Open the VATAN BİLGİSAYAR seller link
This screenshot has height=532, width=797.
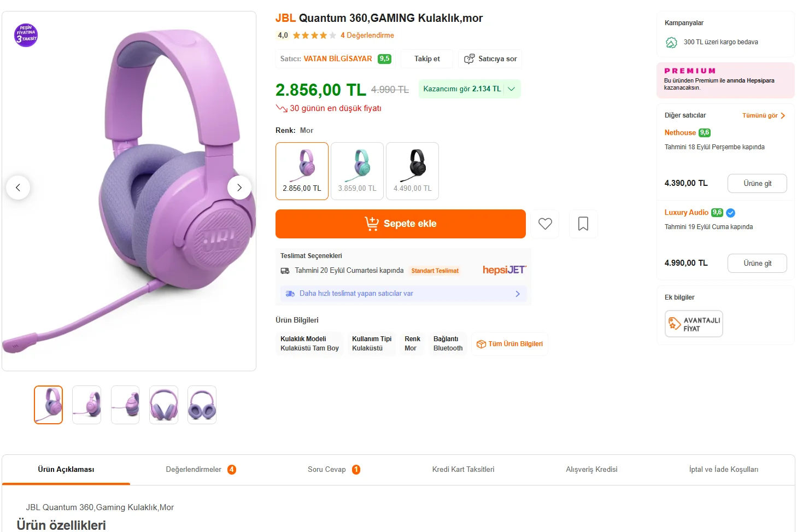pyautogui.click(x=337, y=59)
